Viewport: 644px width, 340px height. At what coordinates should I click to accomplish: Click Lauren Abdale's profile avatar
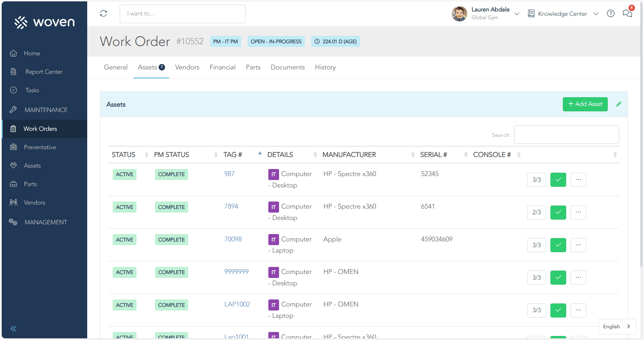(x=460, y=14)
